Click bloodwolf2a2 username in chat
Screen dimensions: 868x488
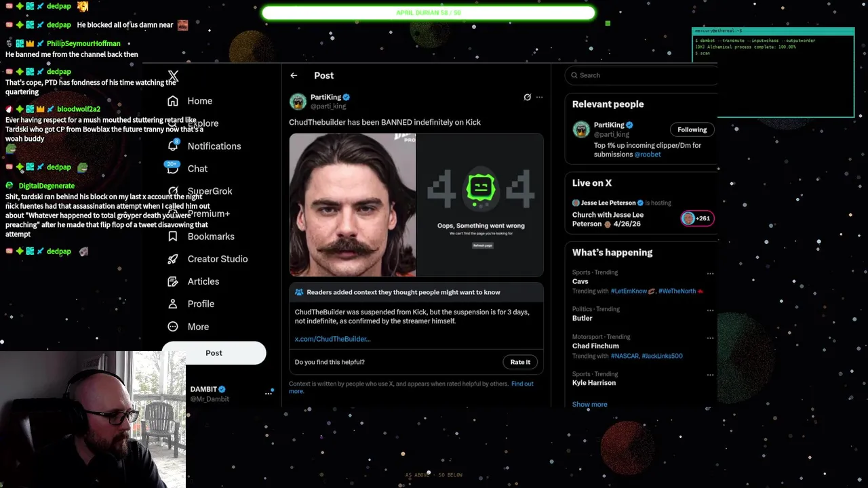79,109
